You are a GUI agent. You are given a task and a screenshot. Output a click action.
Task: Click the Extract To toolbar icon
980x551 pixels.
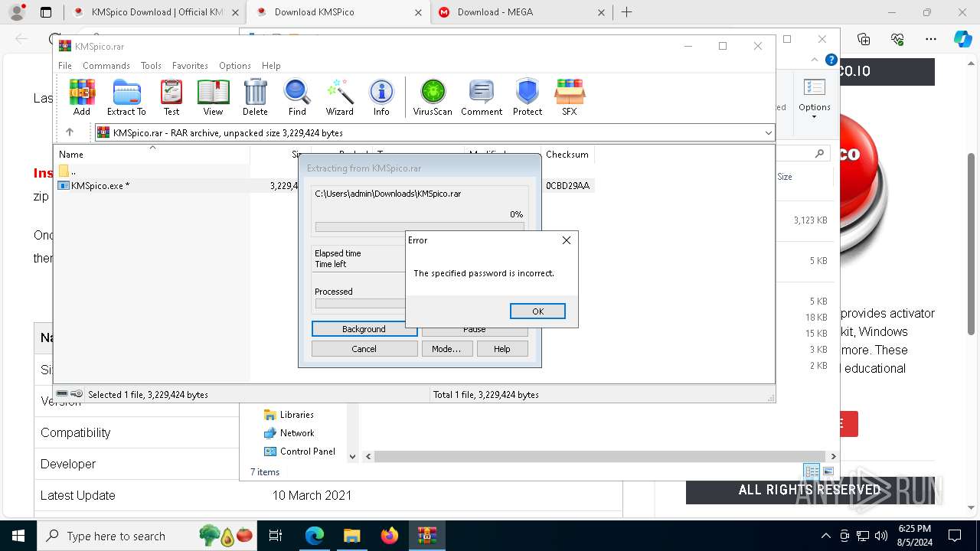126,97
